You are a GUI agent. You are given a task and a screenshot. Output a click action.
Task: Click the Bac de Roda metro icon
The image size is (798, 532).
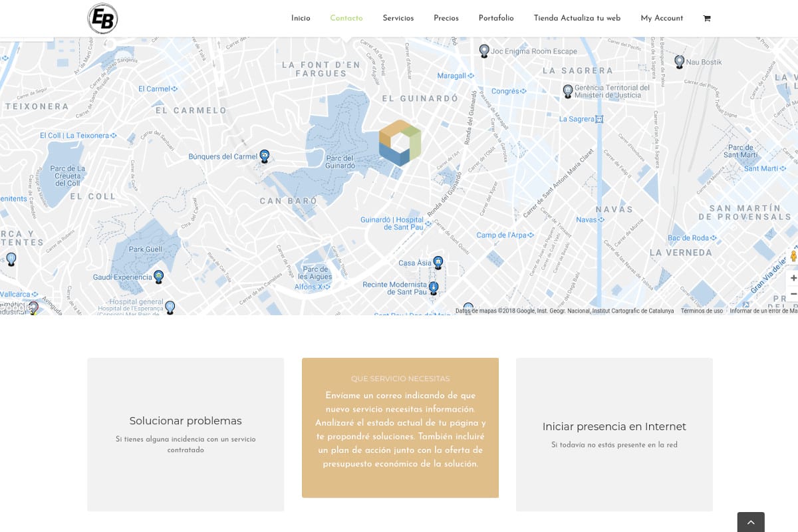(x=714, y=238)
